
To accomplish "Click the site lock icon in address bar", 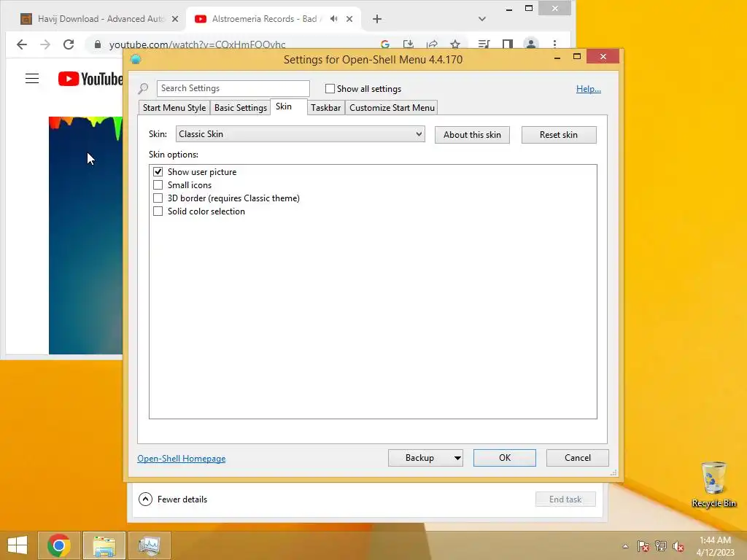I will [x=98, y=44].
